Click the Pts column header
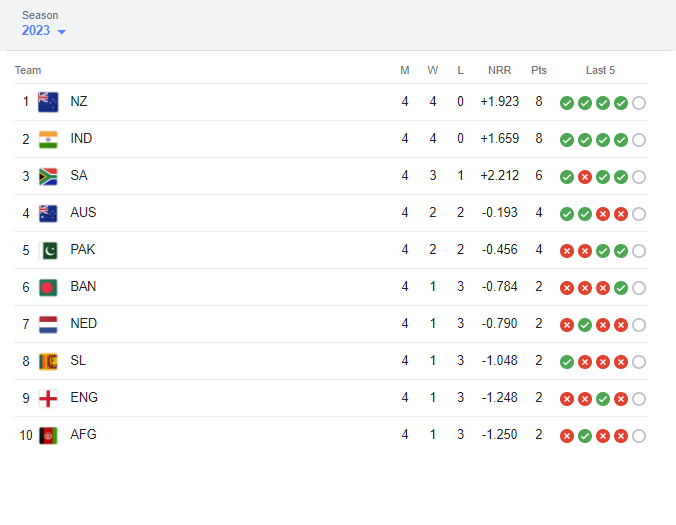The height and width of the screenshot is (525, 676). (x=539, y=70)
